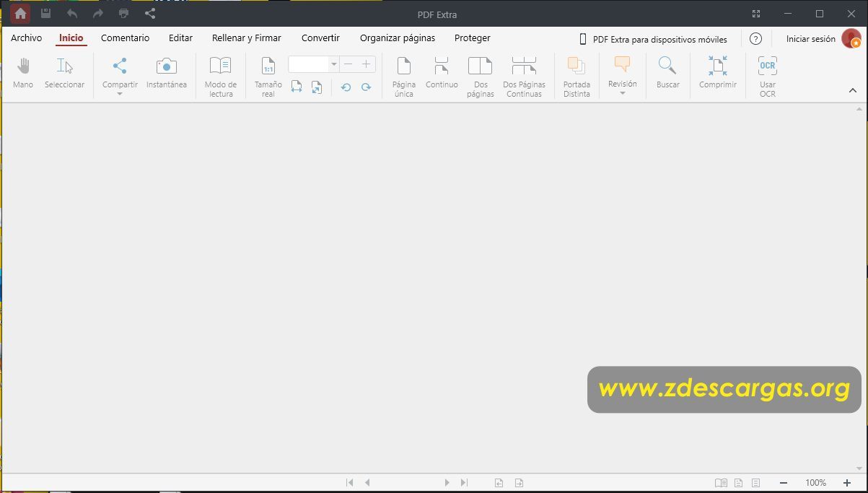Click reading mode icon in status bar
Viewport: 868px width, 493px height.
721,483
